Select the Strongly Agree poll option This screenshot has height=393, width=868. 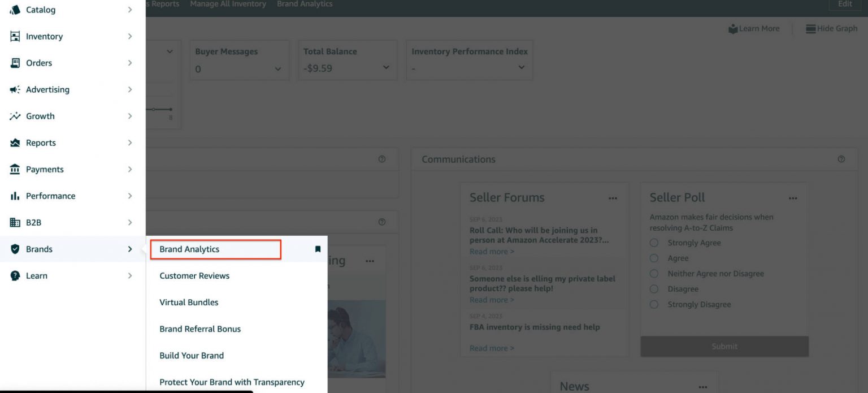(654, 242)
